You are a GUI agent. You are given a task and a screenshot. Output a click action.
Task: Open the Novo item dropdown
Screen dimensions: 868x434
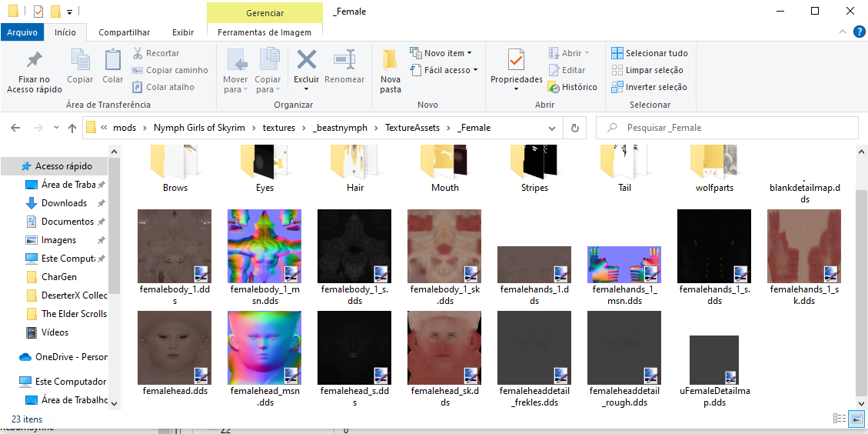(441, 53)
